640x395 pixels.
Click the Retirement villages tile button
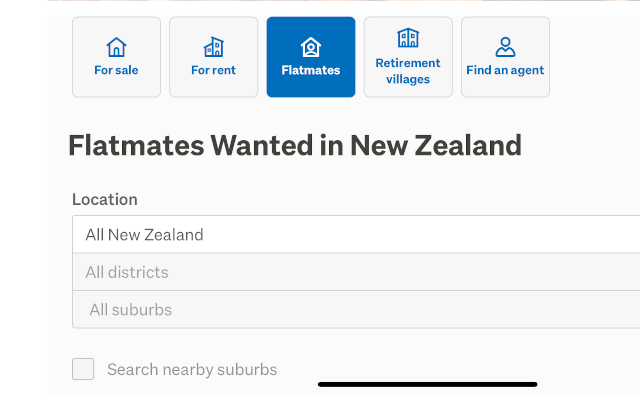pyautogui.click(x=408, y=57)
